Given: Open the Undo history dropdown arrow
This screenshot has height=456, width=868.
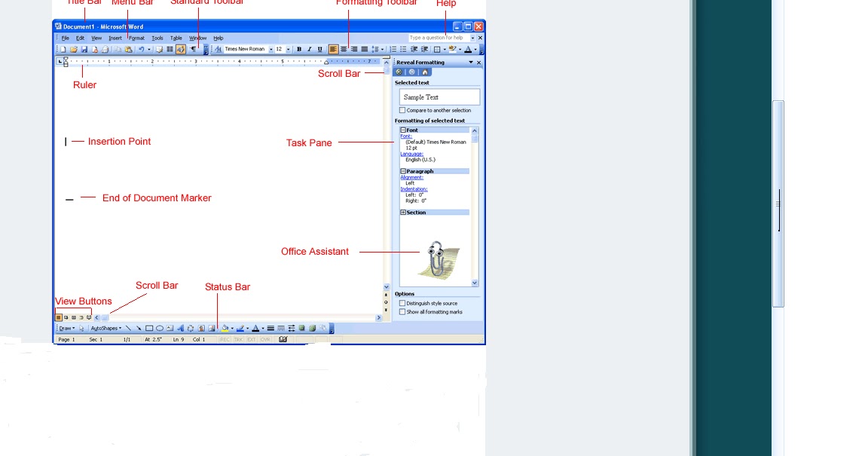Looking at the screenshot, I should [149, 49].
